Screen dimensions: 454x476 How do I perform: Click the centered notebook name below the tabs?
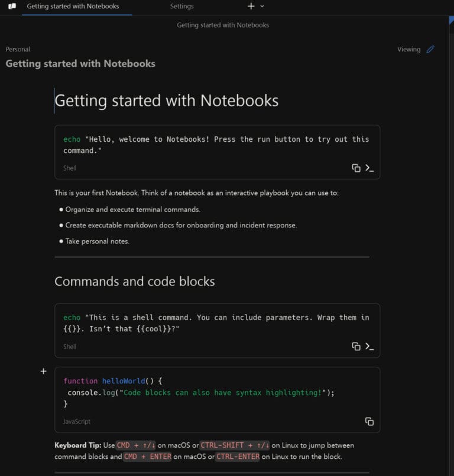[222, 25]
